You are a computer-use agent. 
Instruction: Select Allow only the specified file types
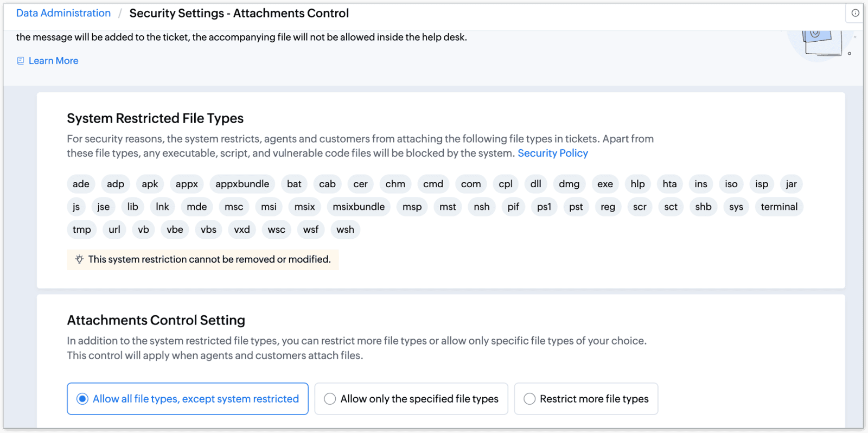411,399
